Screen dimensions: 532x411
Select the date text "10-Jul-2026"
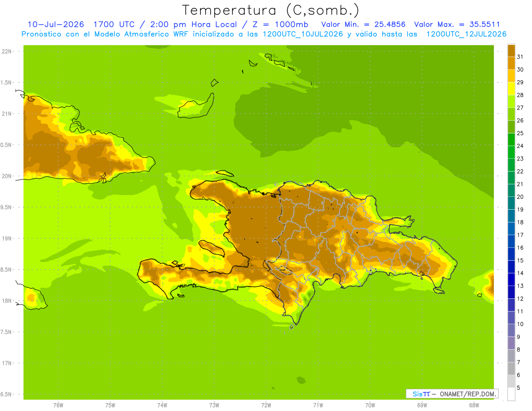(x=56, y=24)
